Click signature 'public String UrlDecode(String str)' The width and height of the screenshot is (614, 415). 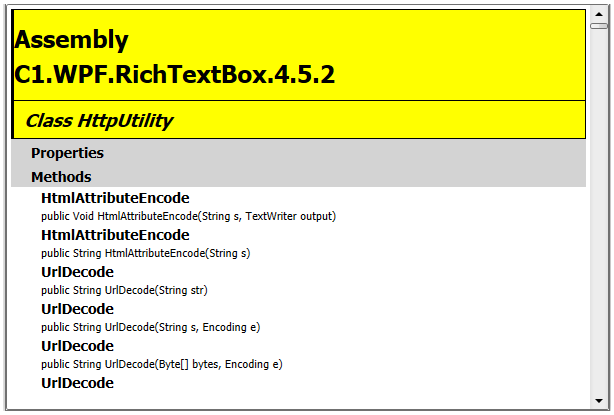pos(124,290)
